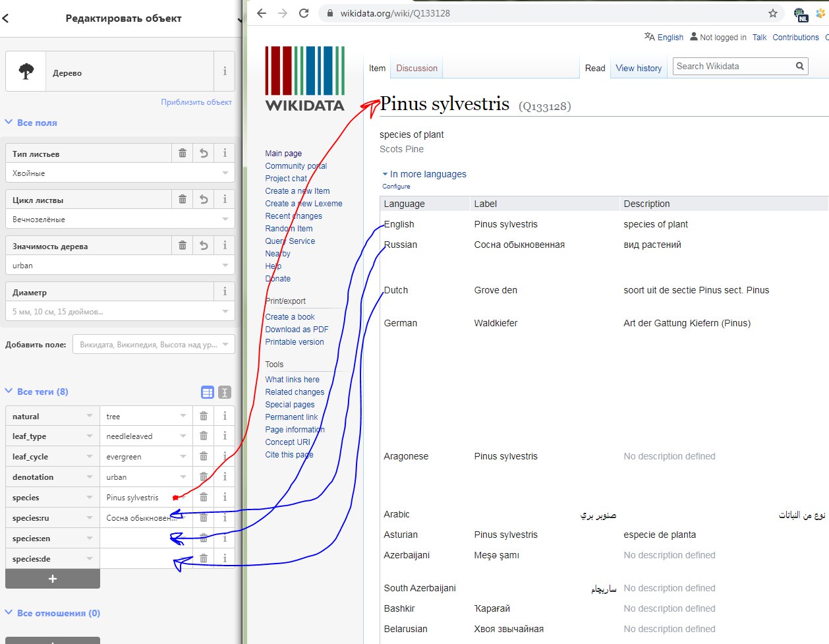This screenshot has width=829, height=644.
Task: Open the tree value dropdown arrow
Action: point(183,416)
